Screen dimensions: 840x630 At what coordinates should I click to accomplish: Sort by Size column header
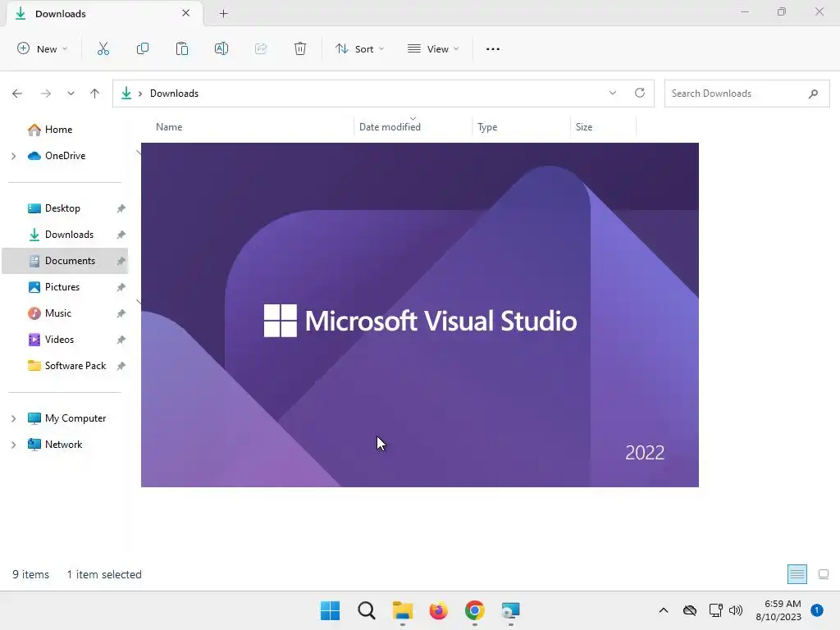click(584, 127)
